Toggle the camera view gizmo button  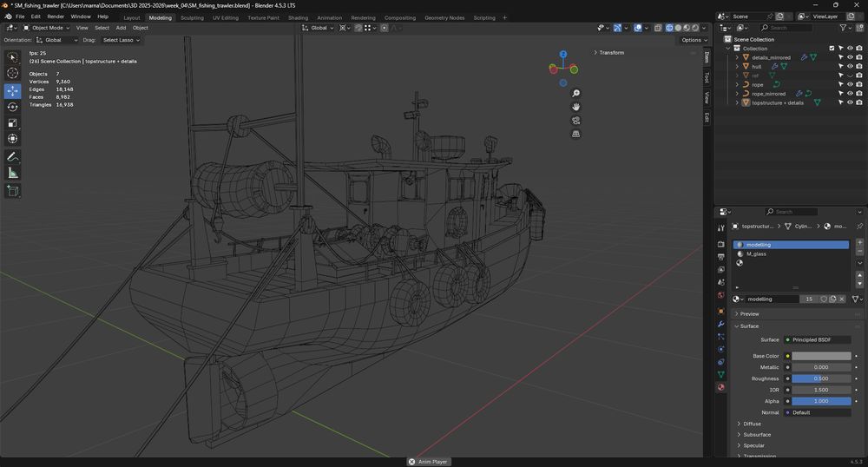pos(575,121)
